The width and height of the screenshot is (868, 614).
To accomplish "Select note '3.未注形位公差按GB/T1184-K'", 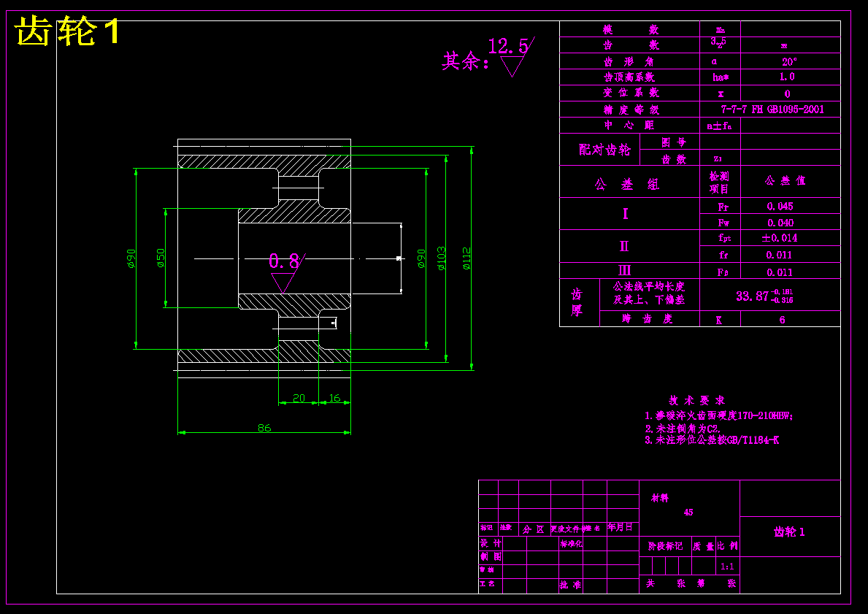I will coord(712,440).
